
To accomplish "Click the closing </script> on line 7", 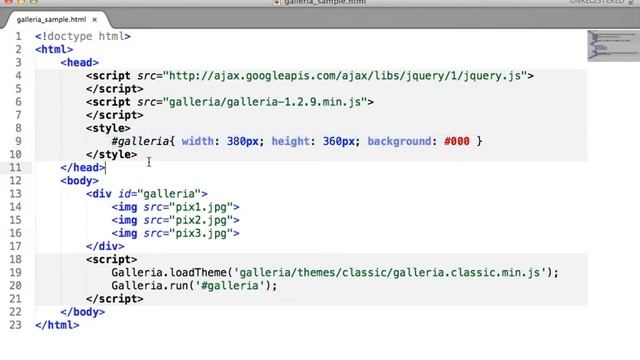I will 115,115.
